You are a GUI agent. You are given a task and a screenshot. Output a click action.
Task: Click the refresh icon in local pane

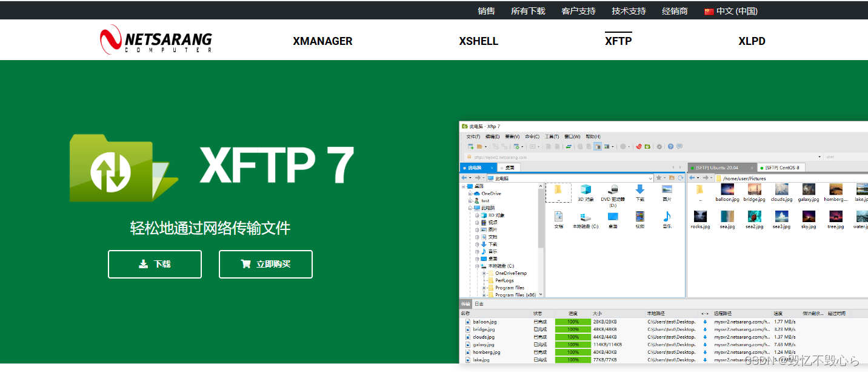pos(680,178)
